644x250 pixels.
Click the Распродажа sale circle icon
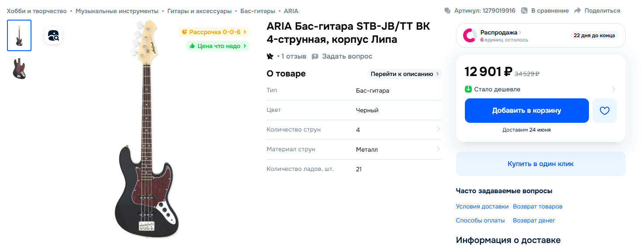coord(470,35)
